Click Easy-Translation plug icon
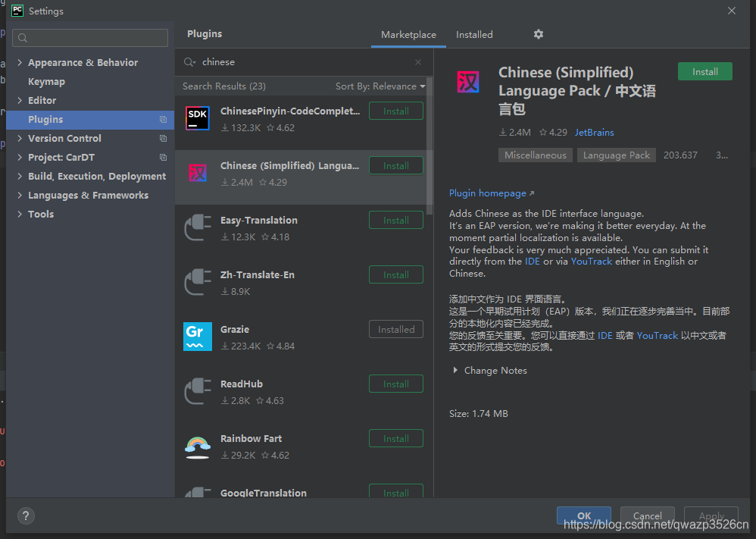The image size is (756, 539). [x=198, y=227]
